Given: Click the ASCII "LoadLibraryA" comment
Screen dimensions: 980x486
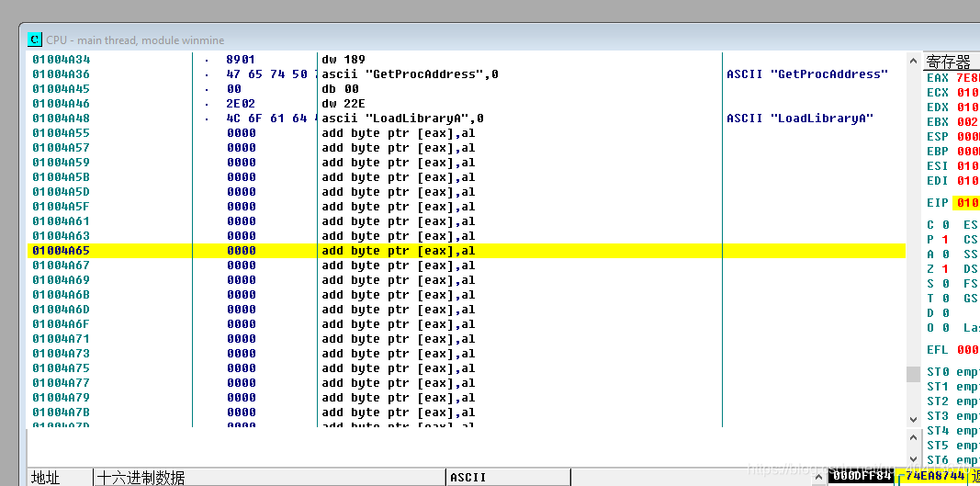Looking at the screenshot, I should coord(800,119).
